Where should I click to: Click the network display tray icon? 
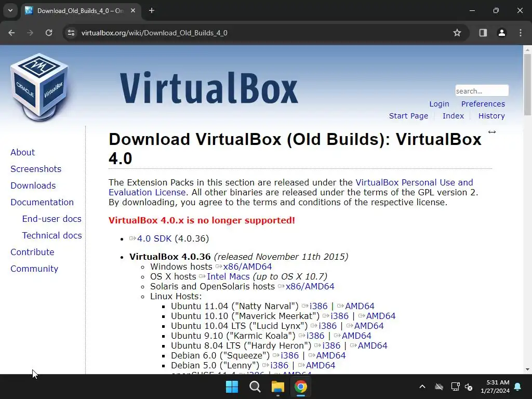455,387
